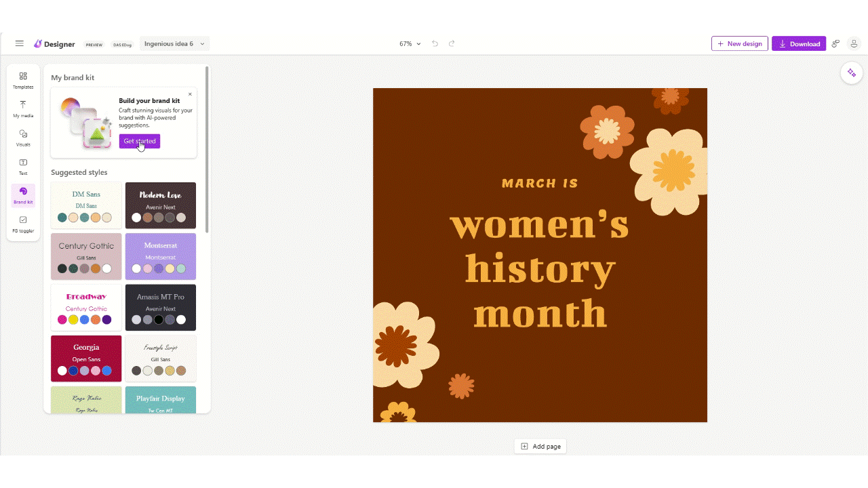
Task: Open the Templates sidebar panel
Action: [x=23, y=81]
